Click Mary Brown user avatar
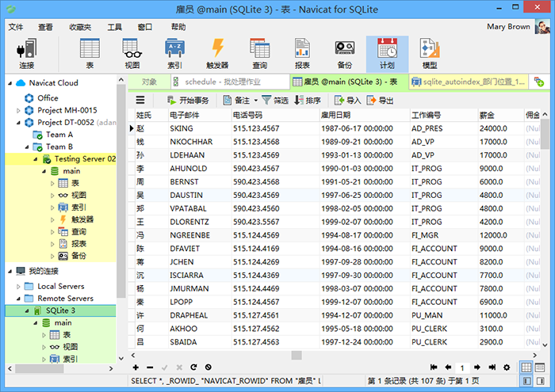This screenshot has height=392, width=555. (542, 27)
